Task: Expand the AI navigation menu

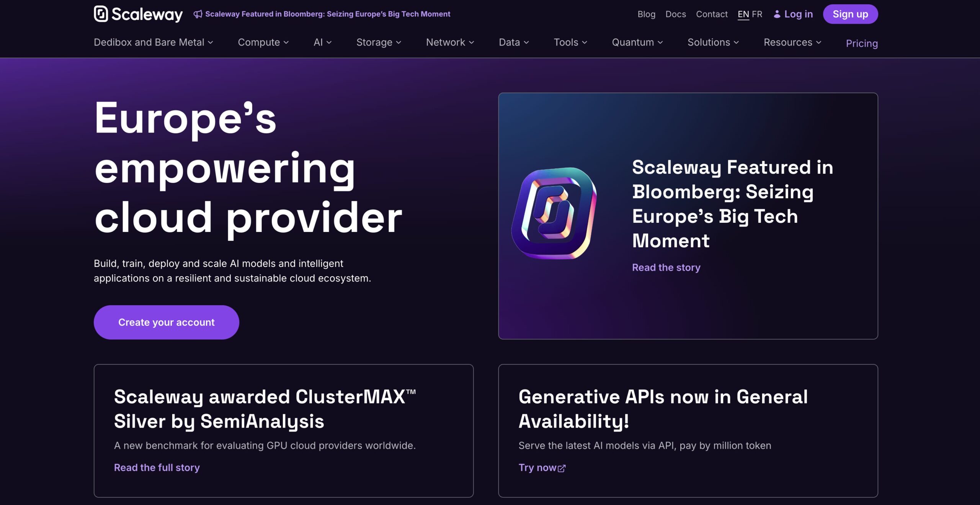Action: [x=322, y=42]
